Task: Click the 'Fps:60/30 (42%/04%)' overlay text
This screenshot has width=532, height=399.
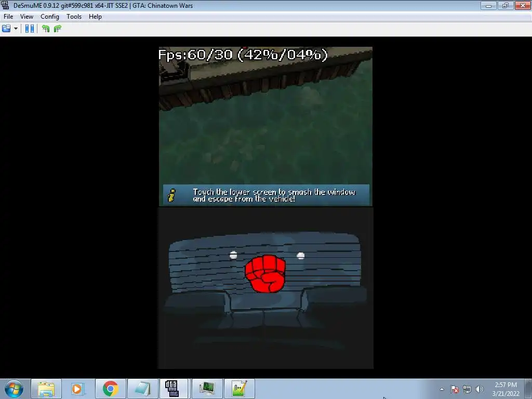Action: (x=243, y=55)
